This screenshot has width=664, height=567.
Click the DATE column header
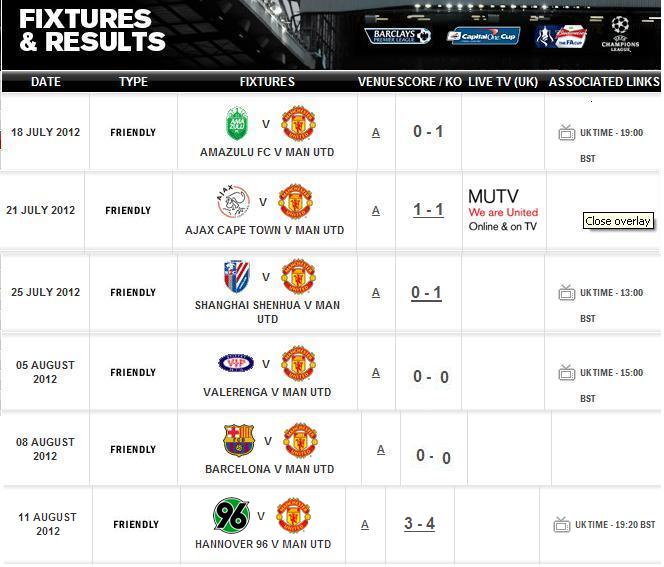46,81
